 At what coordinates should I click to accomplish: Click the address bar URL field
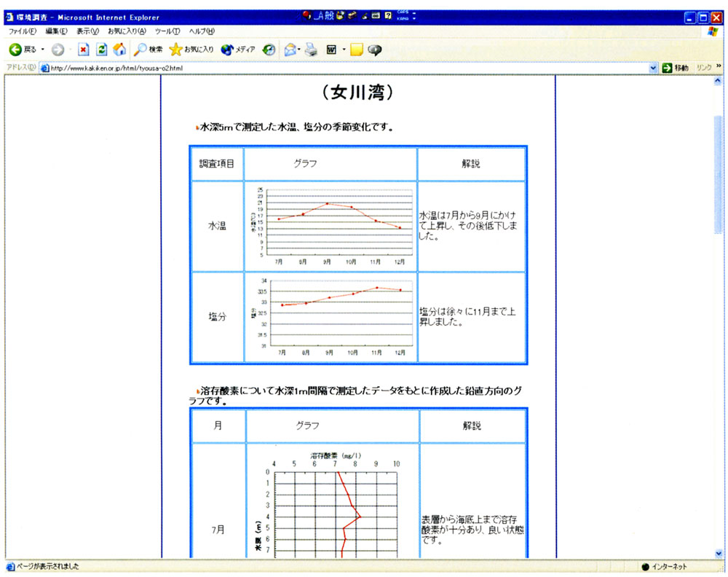pyautogui.click(x=348, y=68)
